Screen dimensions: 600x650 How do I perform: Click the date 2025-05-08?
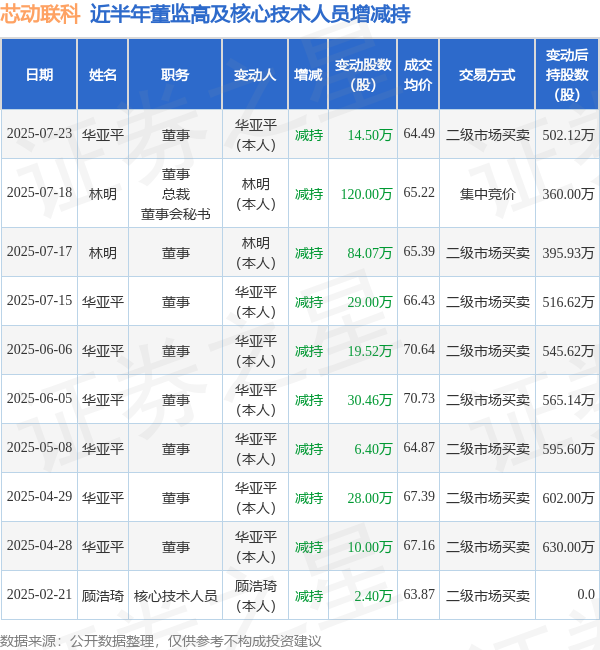pyautogui.click(x=39, y=448)
